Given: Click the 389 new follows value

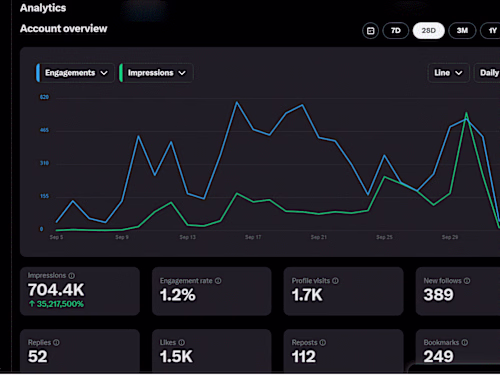Looking at the screenshot, I should [x=438, y=295].
